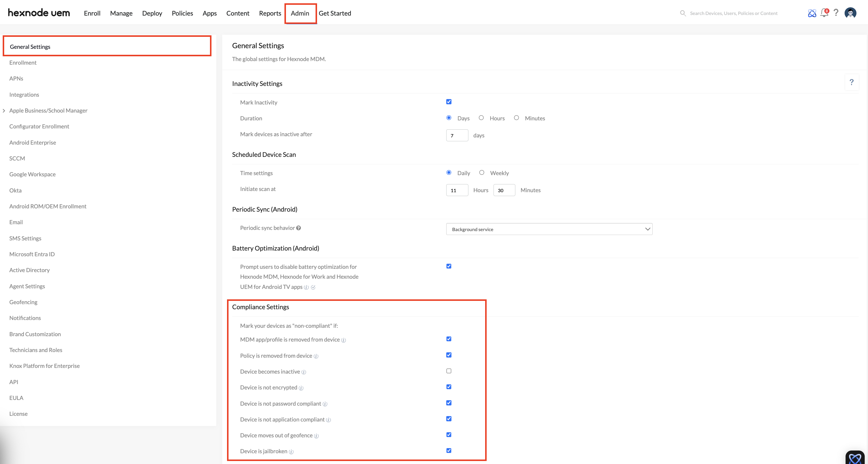This screenshot has width=868, height=464.
Task: Toggle the battery optimization prompt checkbox
Action: 449,266
